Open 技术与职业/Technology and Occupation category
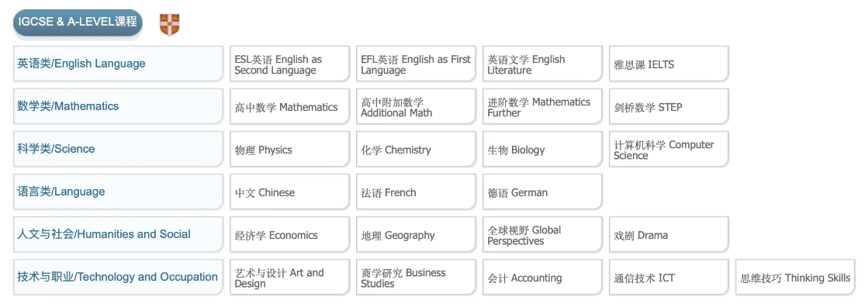 pos(118,277)
